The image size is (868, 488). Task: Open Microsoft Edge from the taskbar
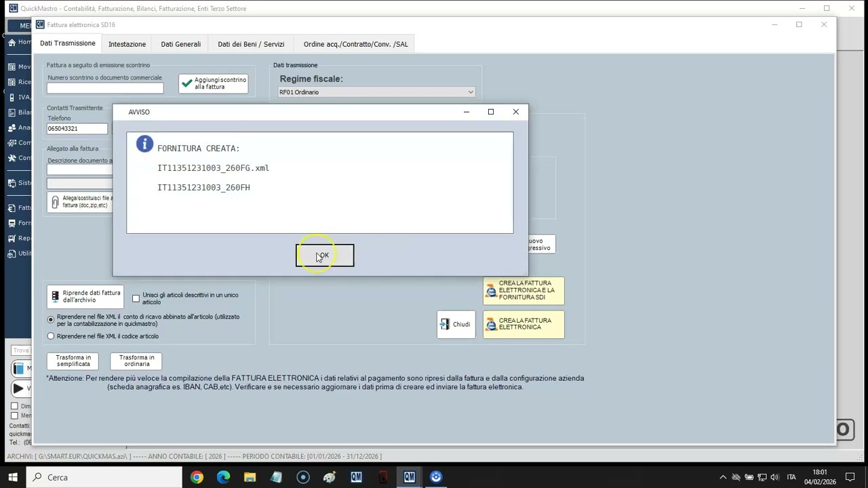pos(223,477)
